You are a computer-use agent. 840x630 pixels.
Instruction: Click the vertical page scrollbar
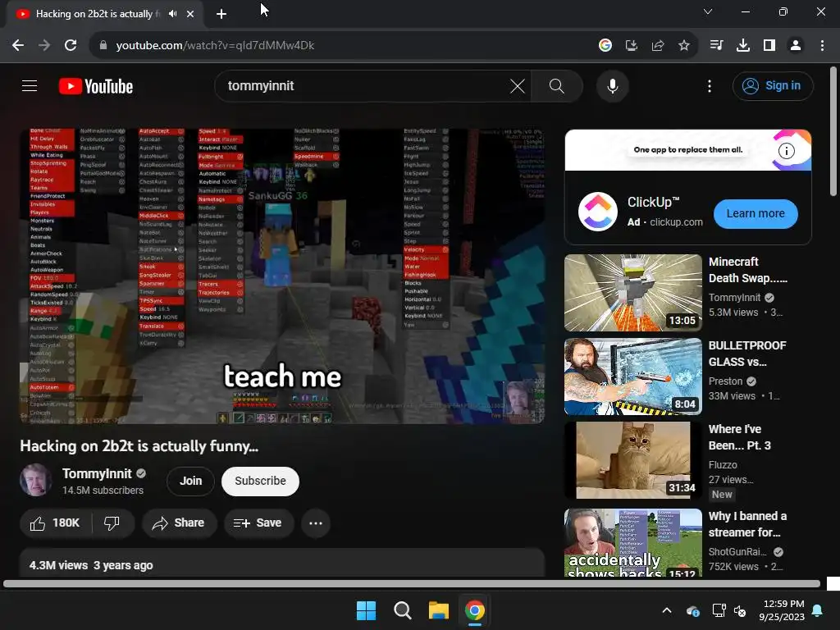click(833, 131)
